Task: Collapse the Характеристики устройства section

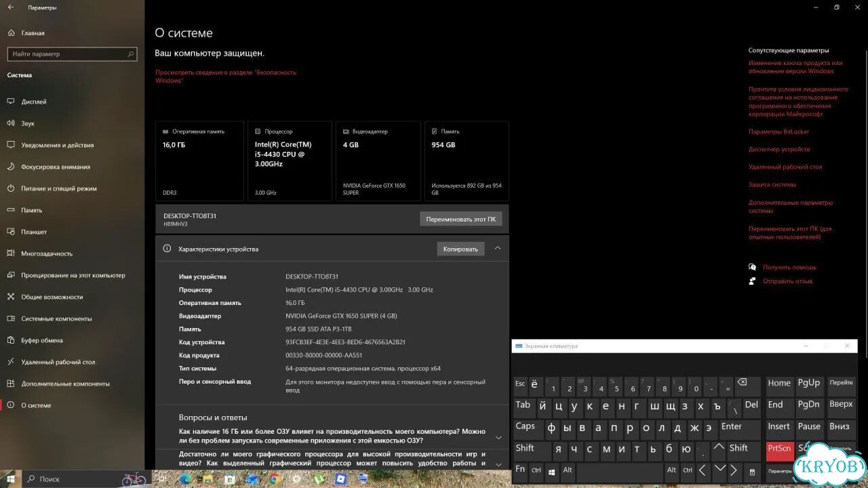Action: pyautogui.click(x=498, y=249)
